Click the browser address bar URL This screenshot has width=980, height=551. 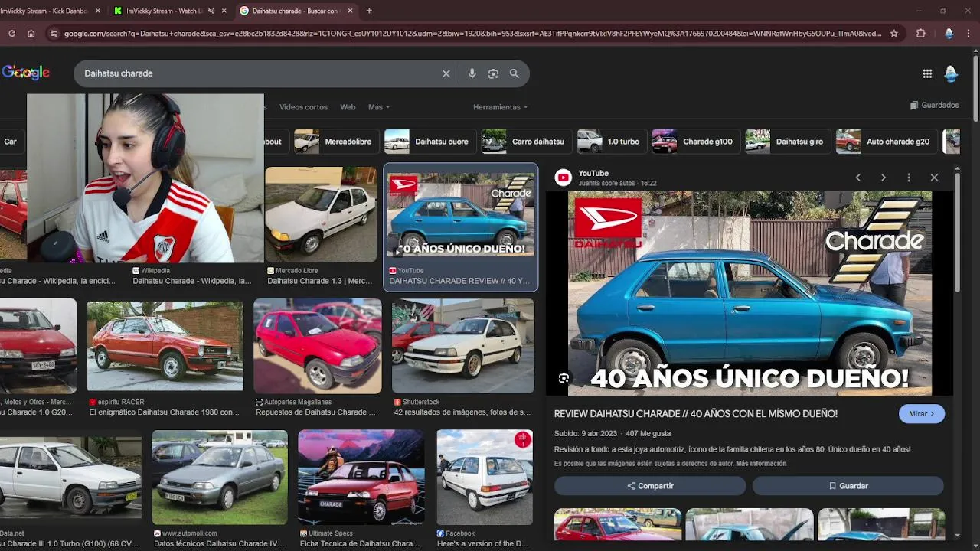472,34
